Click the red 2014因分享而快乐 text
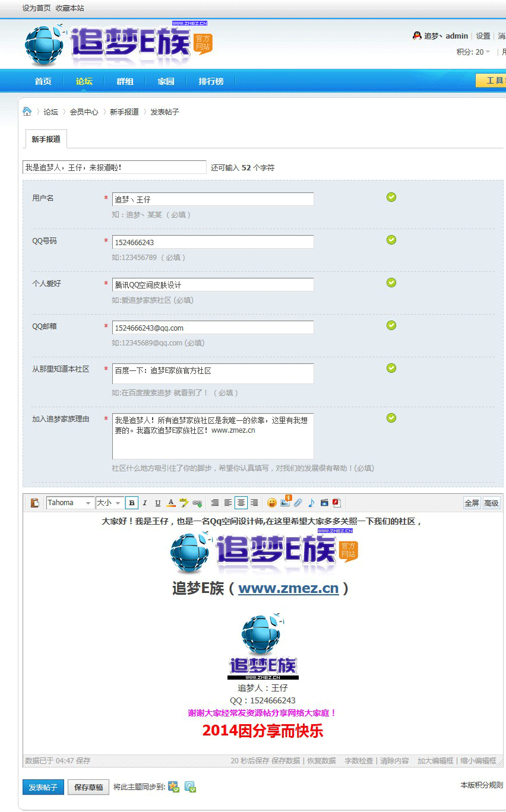Viewport: 506px width, 812px height. (x=263, y=731)
